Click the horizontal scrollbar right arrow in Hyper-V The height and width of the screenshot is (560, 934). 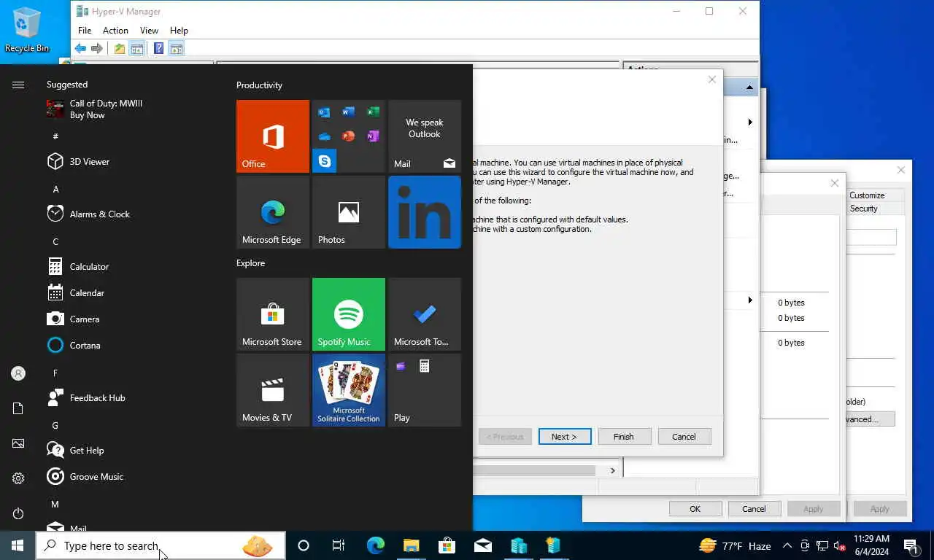612,471
